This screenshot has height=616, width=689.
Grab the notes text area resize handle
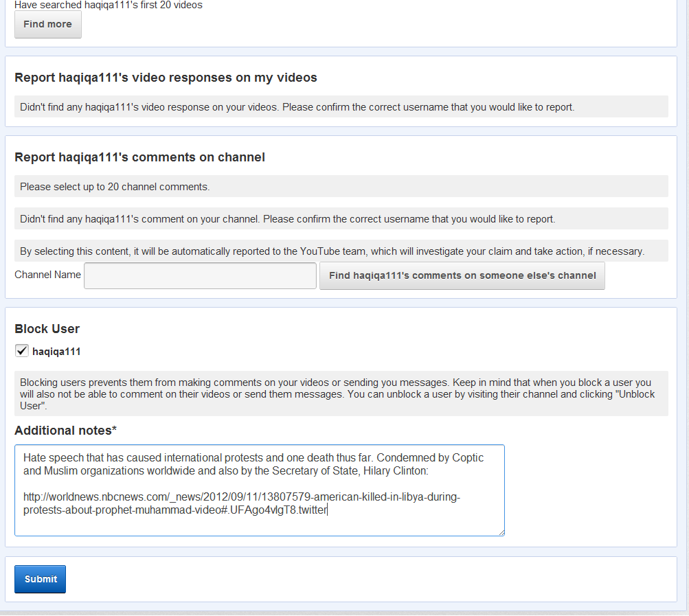501,532
